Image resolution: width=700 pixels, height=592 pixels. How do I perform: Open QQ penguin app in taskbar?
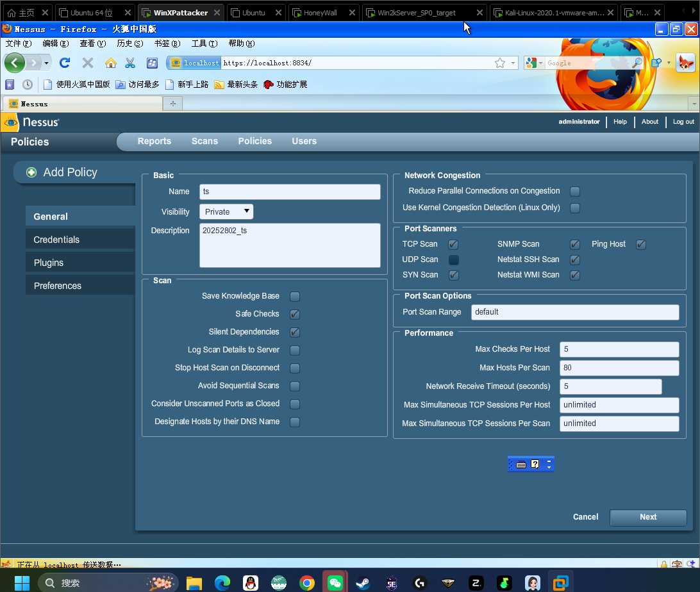point(251,582)
